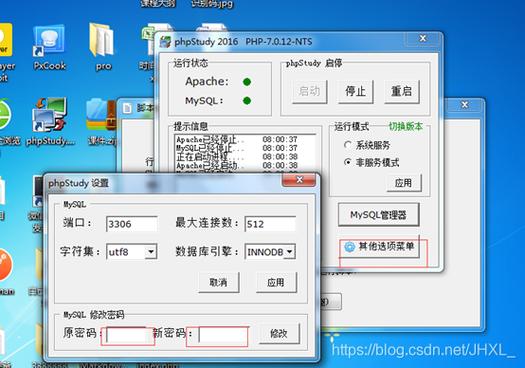Click the Apache green status indicator
Viewport: 525px width, 368px height.
(247, 82)
